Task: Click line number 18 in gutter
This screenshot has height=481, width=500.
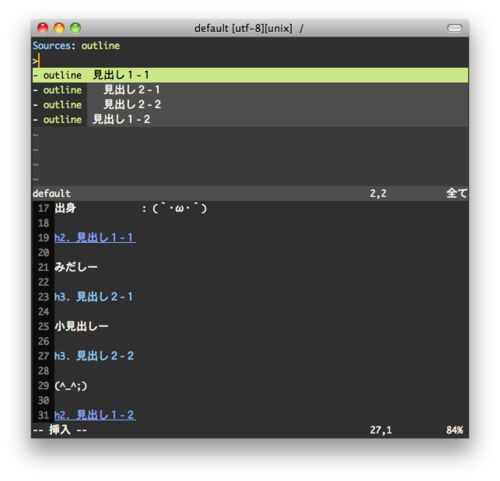Action: (x=44, y=223)
